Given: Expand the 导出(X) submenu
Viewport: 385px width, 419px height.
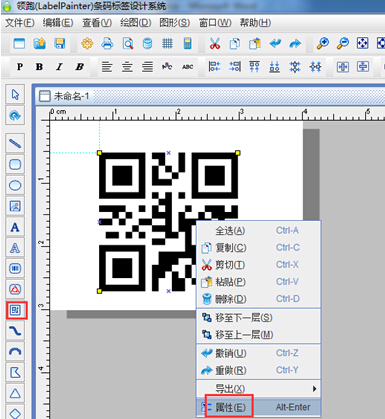Looking at the screenshot, I should click(x=258, y=389).
